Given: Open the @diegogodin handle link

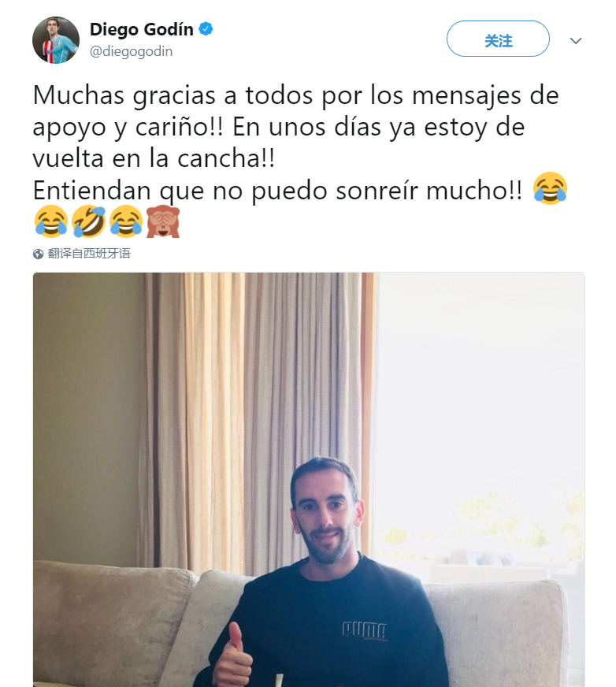Looking at the screenshot, I should (x=131, y=51).
